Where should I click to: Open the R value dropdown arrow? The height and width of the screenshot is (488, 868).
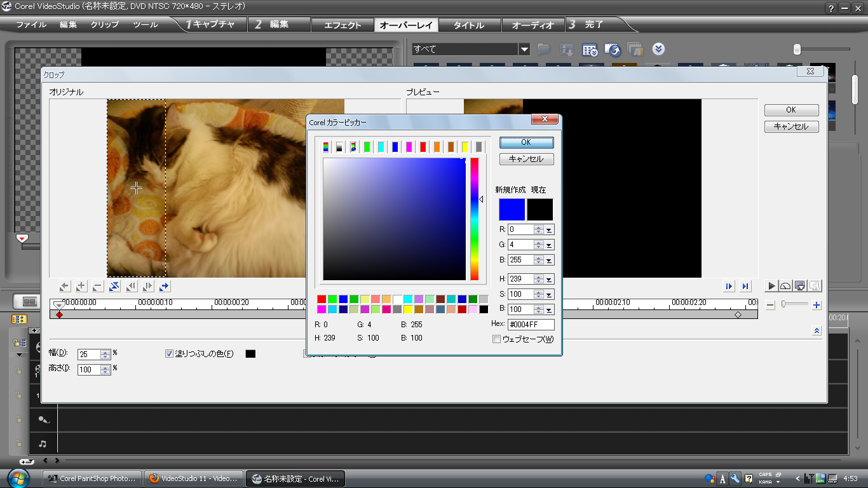pos(550,229)
